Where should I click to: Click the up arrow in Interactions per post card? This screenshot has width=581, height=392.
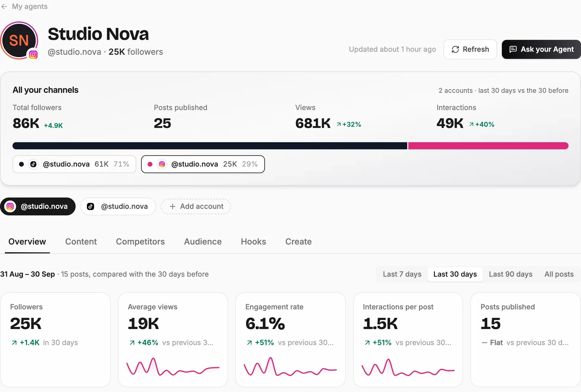pos(367,343)
